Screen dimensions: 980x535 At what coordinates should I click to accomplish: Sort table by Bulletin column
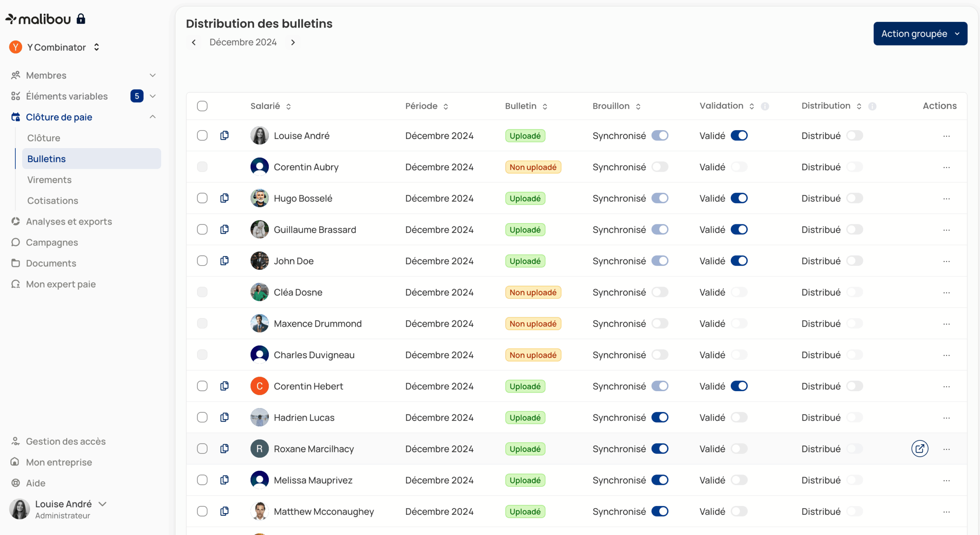(x=545, y=106)
